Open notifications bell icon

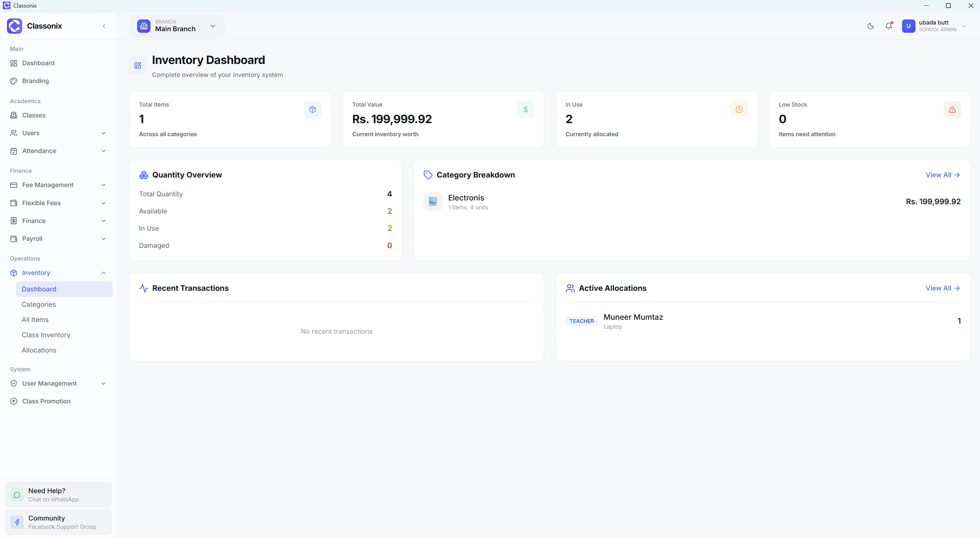tap(889, 26)
